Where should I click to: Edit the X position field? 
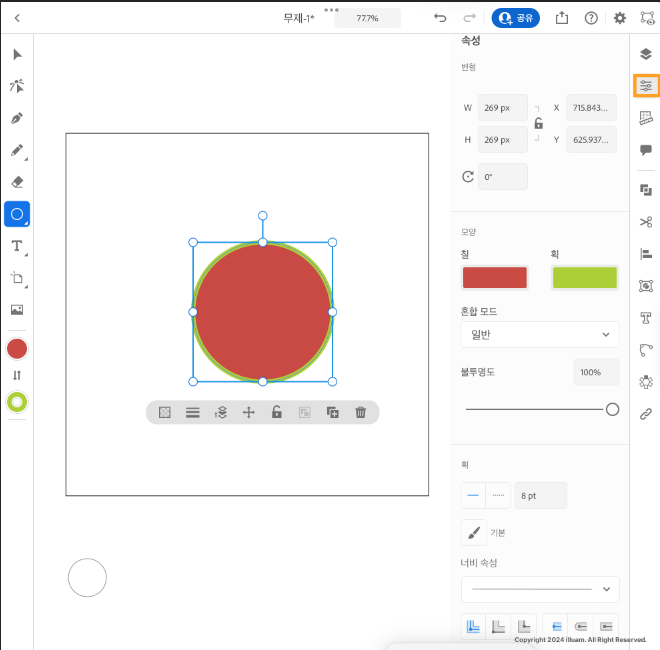(x=591, y=108)
